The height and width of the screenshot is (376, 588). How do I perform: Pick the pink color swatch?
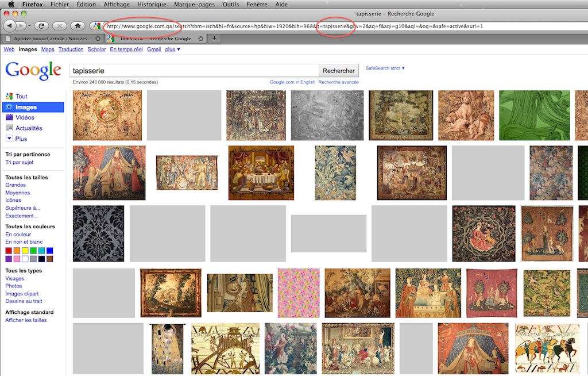(17, 259)
